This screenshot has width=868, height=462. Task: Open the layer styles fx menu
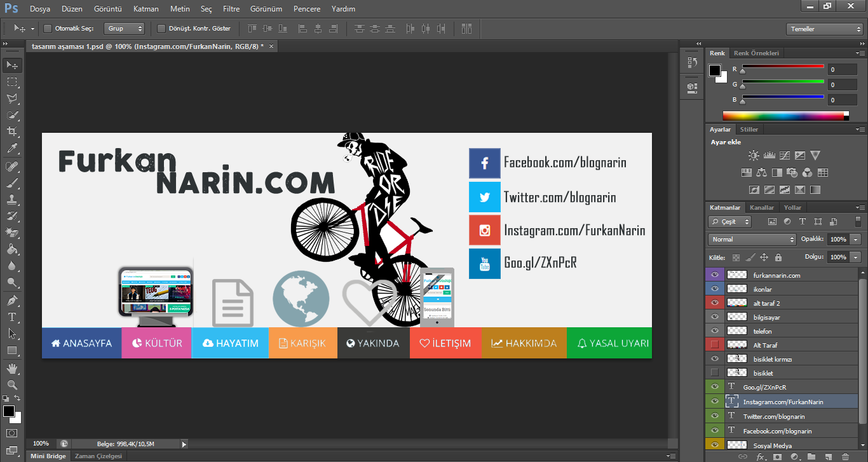[761, 456]
